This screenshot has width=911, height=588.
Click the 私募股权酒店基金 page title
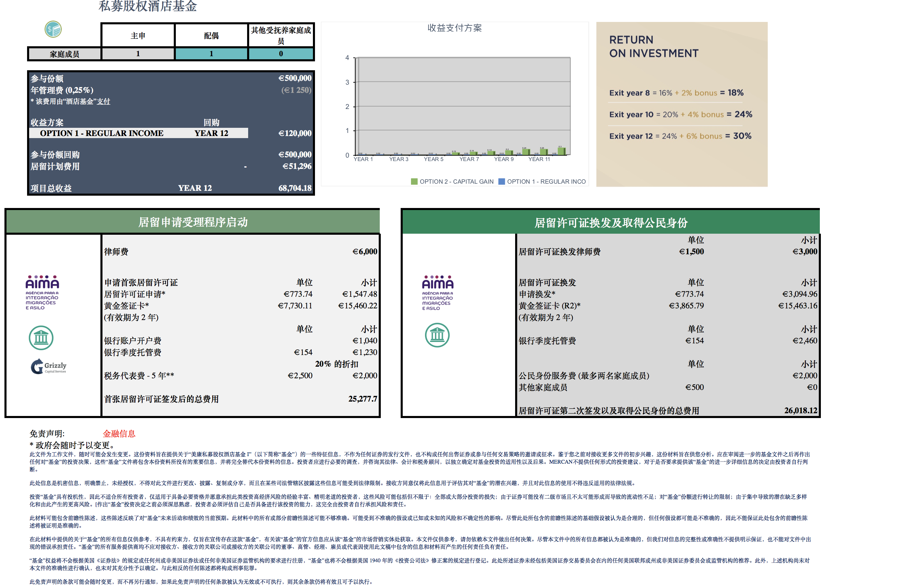coord(148,6)
